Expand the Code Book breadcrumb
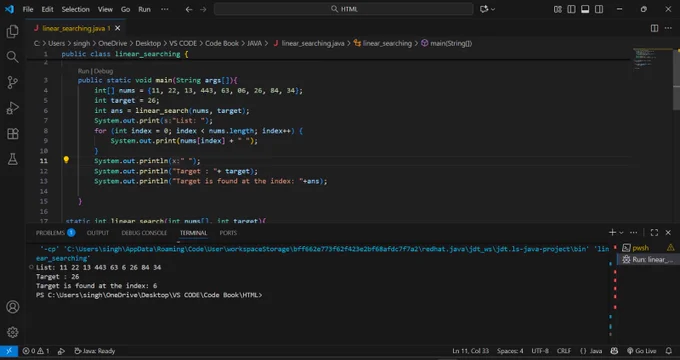680x360 pixels. 222,43
